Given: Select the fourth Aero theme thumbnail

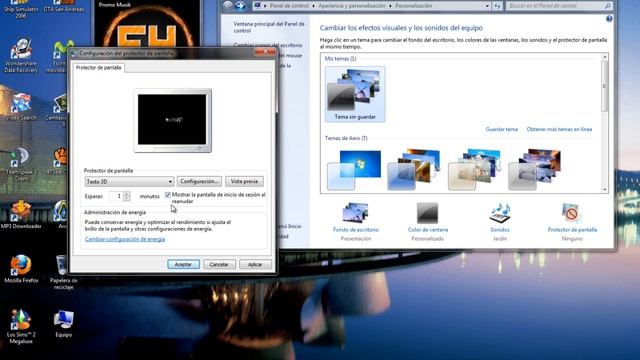Looking at the screenshot, I should 534,170.
